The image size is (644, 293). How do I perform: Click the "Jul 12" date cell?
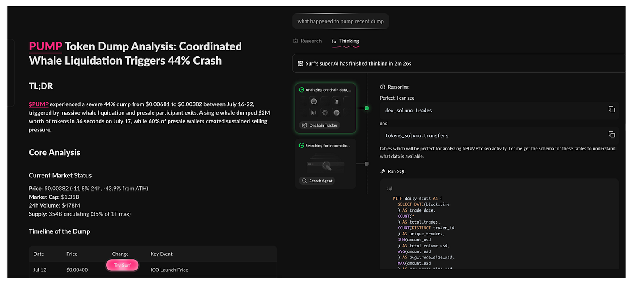click(x=40, y=270)
